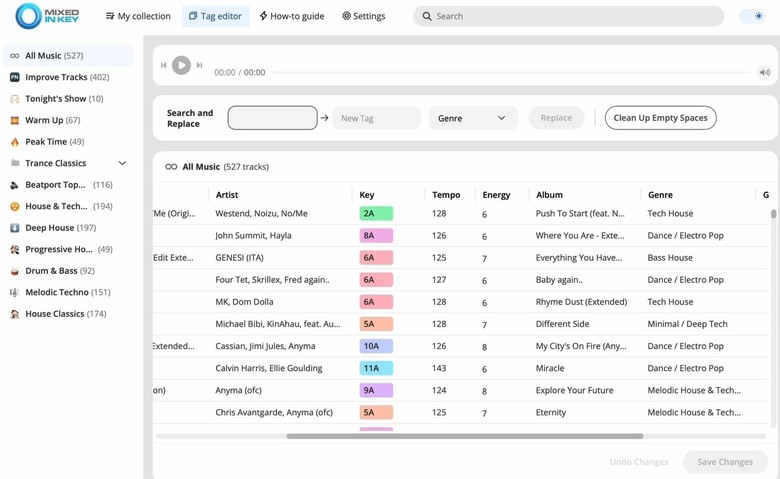
Task: Click the 11A key color tag
Action: (376, 368)
